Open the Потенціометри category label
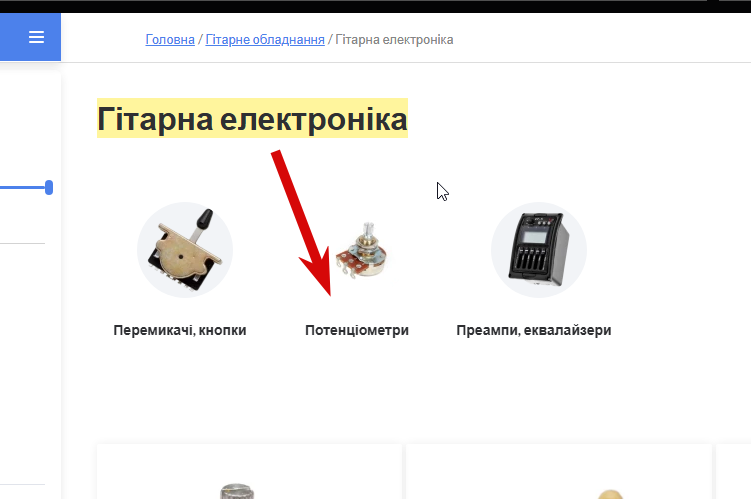Viewport: 751px width, 499px height. point(357,330)
